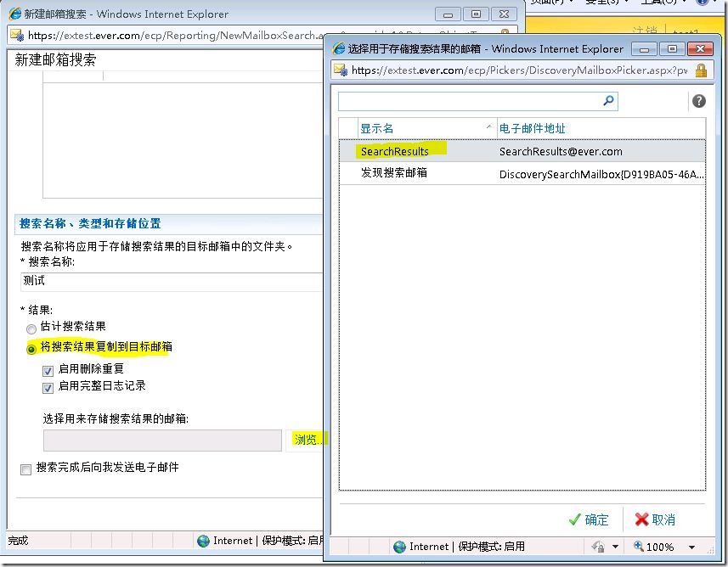Select 将搜索结果复制到目标邮箱 radio option
This screenshot has width=728, height=567.
31,348
